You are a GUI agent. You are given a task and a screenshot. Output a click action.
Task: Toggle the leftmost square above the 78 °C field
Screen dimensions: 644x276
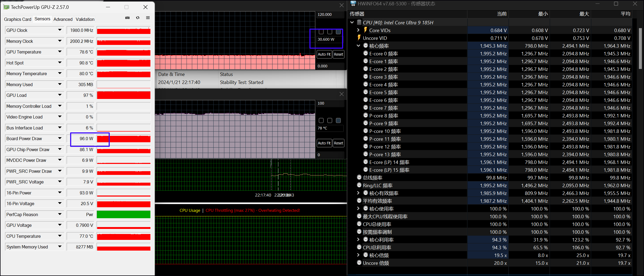point(321,121)
